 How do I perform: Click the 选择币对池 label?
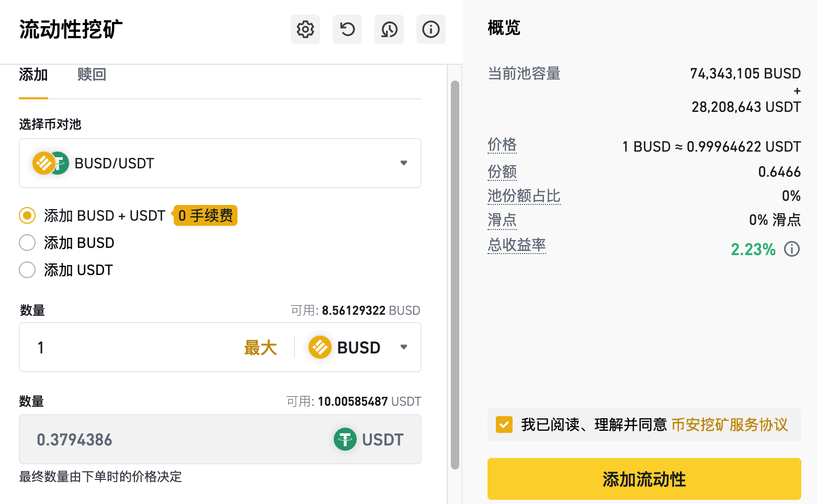(50, 124)
